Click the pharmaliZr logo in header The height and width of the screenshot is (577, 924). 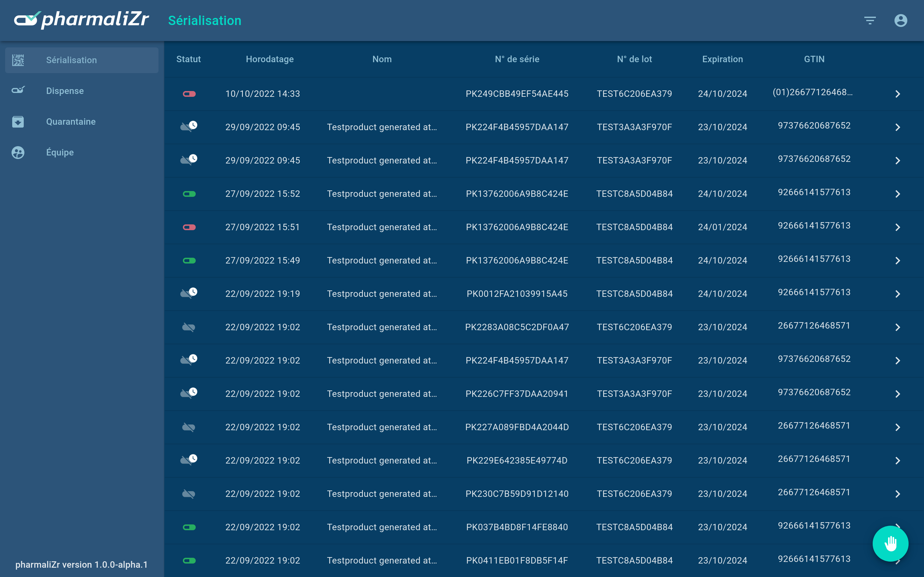82,20
